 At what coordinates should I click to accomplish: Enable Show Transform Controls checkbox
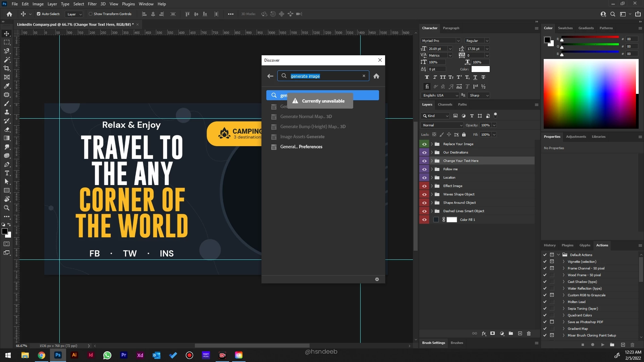click(91, 14)
